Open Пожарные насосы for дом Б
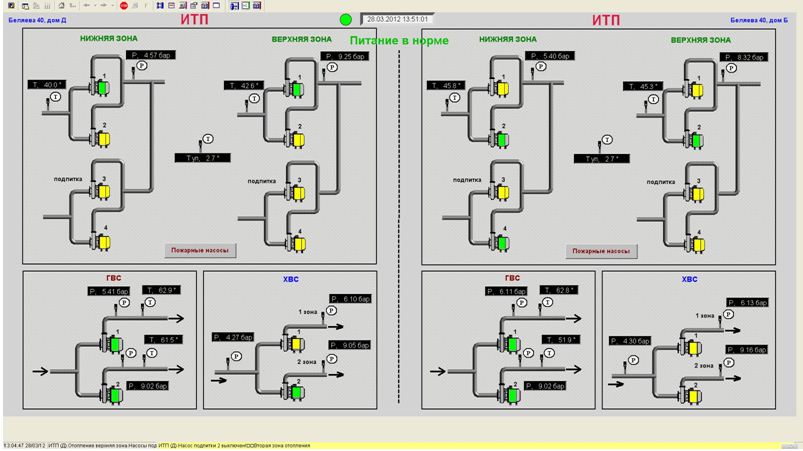The width and height of the screenshot is (803, 451). coord(600,251)
